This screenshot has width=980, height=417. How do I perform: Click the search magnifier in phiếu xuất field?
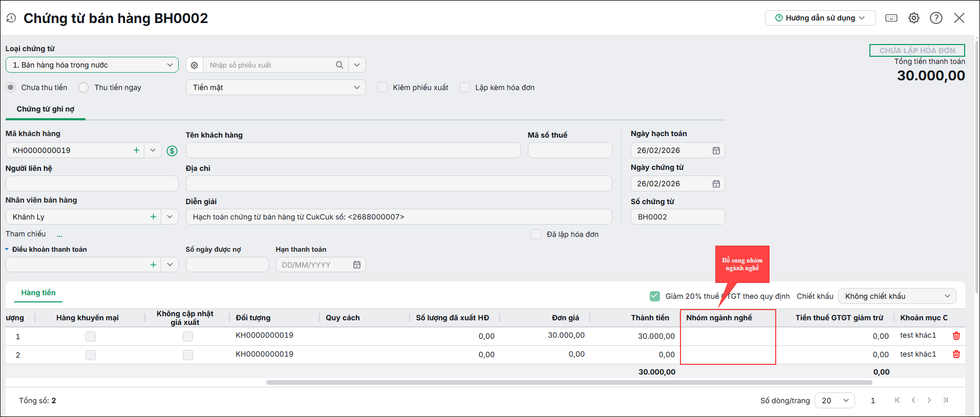339,65
